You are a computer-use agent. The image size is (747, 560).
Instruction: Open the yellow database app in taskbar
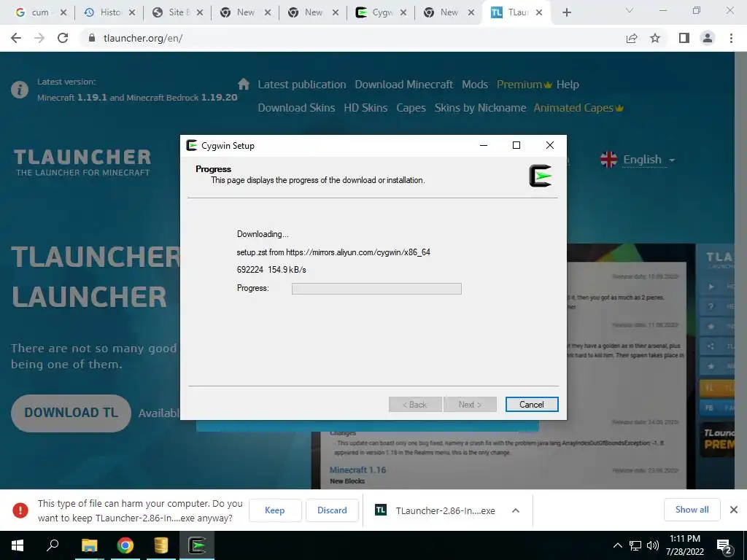click(161, 545)
